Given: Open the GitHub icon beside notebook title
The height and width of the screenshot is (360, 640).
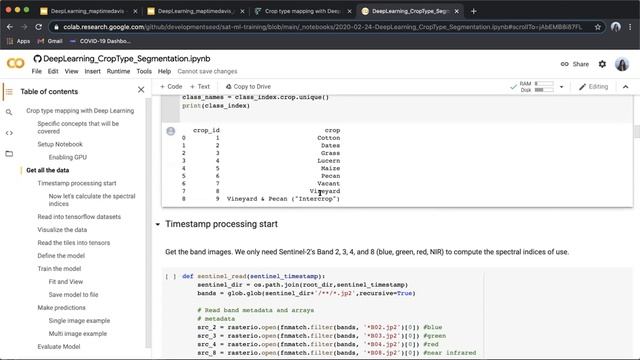Looking at the screenshot, I should 37,59.
